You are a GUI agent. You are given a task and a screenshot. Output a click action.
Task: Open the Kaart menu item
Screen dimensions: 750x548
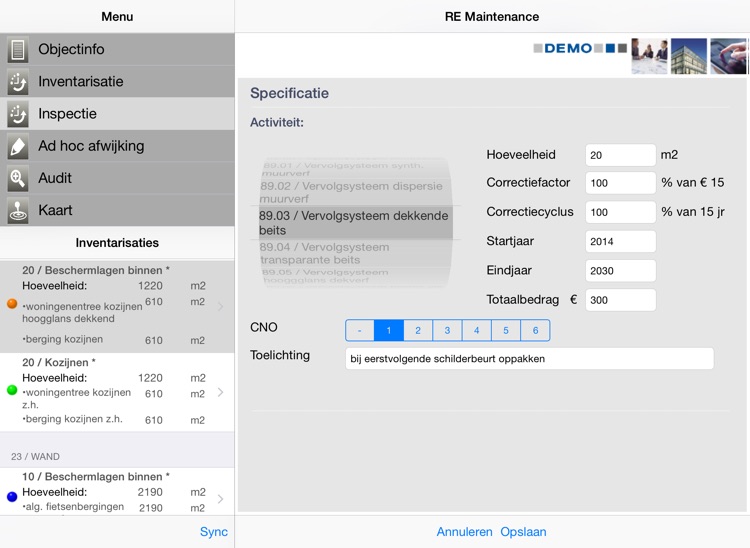pyautogui.click(x=117, y=210)
